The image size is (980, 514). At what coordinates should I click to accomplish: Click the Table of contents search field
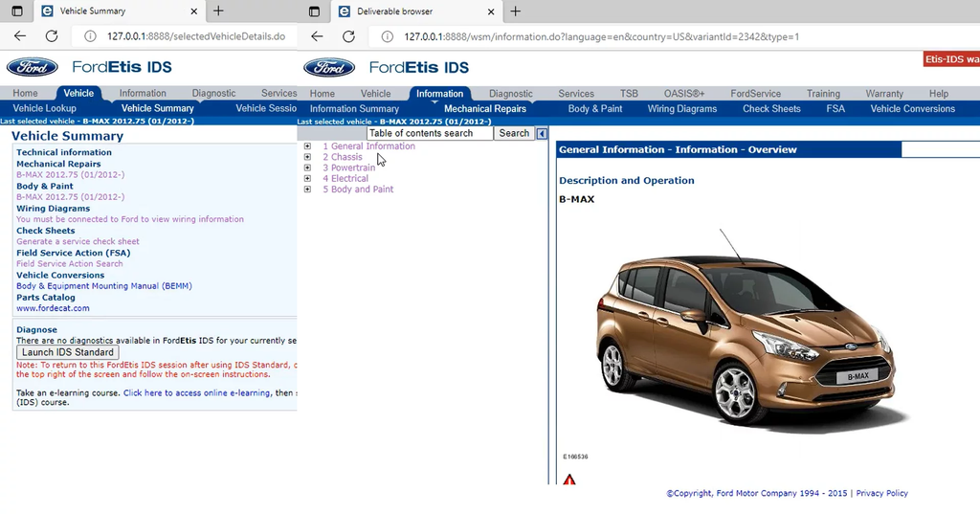click(429, 134)
